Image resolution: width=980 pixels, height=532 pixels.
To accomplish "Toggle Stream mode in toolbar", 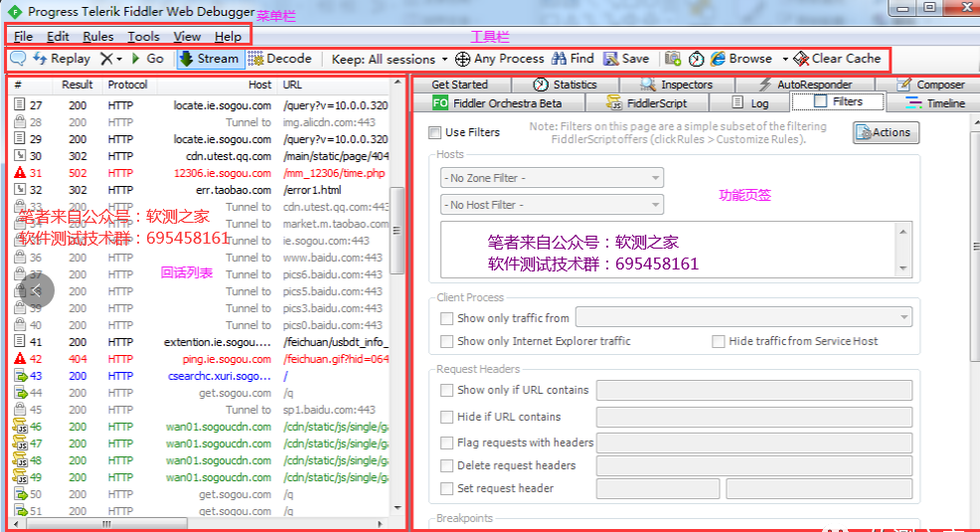I will pos(209,59).
